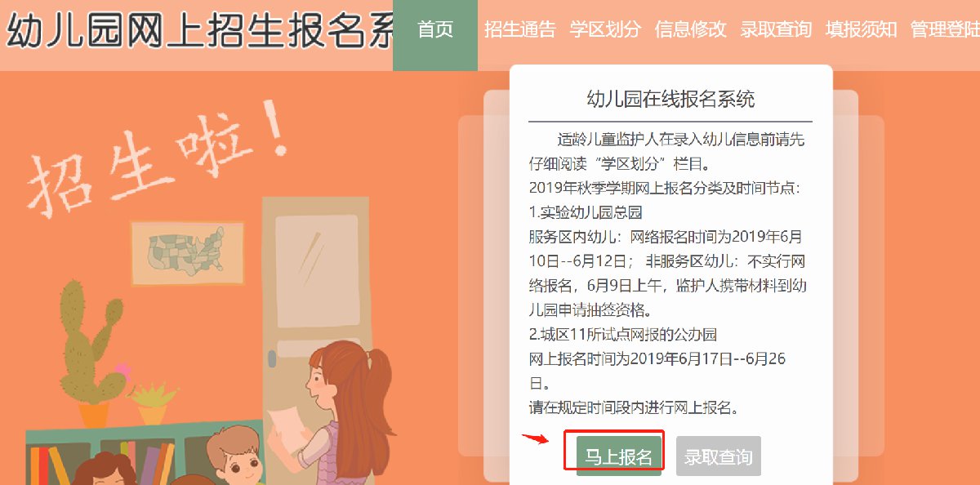Open 录取查询 in the top navigation bar
Viewport: 980px width, 485px height.
(776, 29)
